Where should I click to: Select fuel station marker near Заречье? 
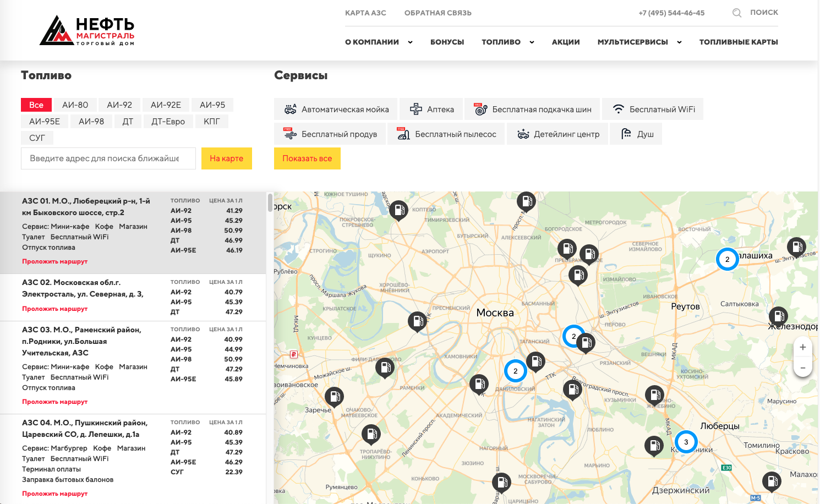334,397
